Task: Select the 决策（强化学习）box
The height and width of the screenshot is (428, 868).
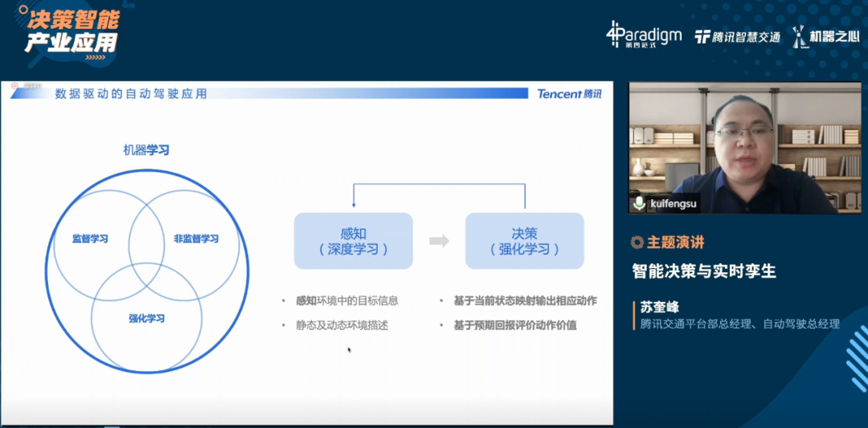Action: [524, 241]
